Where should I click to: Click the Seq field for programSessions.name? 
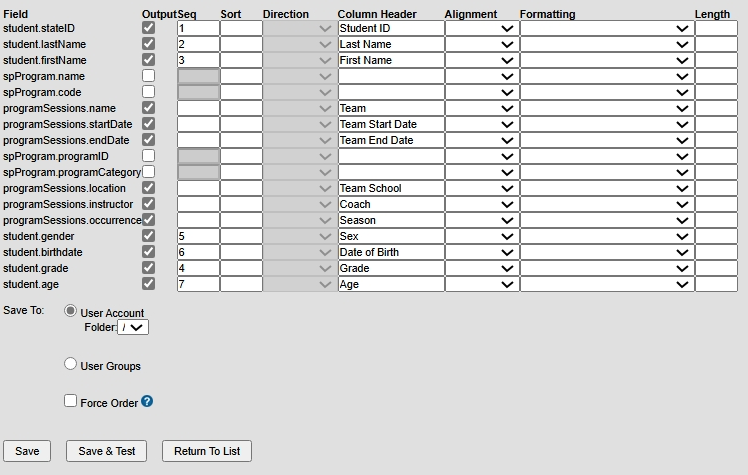coord(198,108)
